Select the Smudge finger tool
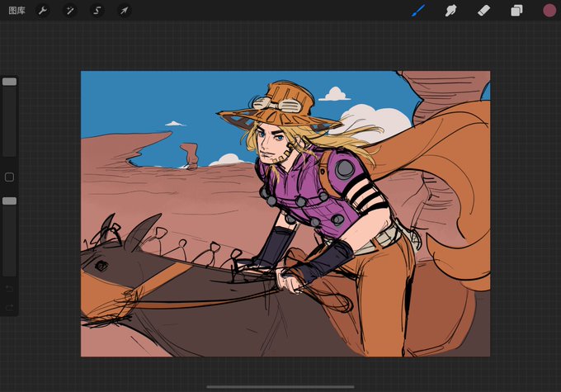Image resolution: width=561 pixels, height=392 pixels. (450, 11)
